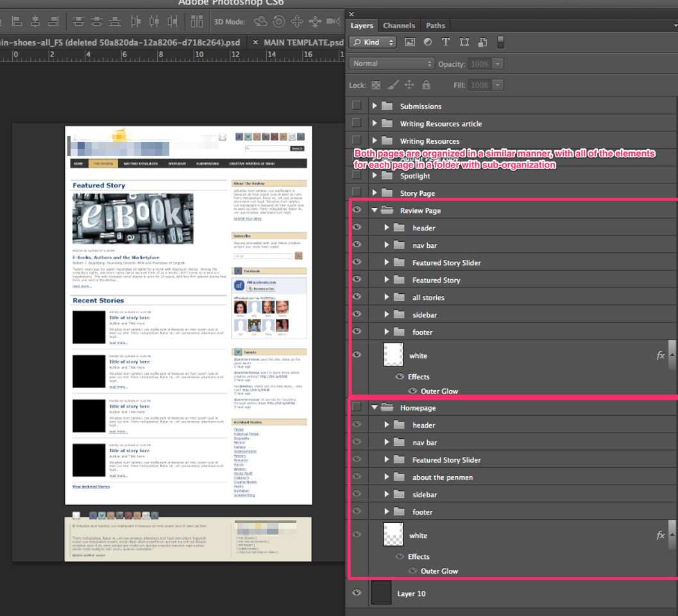Select the 3D Rotate mode icon
678x616 pixels.
point(260,21)
